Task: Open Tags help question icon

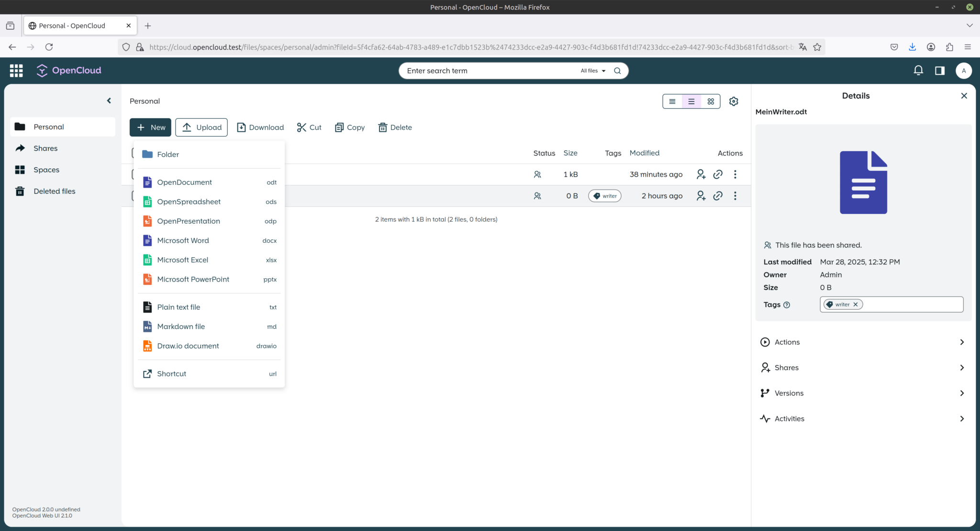Action: (x=786, y=305)
